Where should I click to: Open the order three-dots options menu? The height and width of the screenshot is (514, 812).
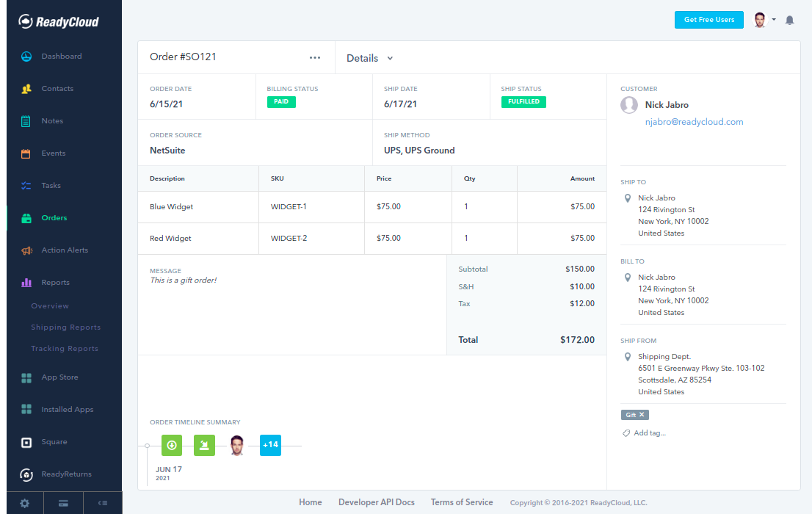(x=315, y=57)
